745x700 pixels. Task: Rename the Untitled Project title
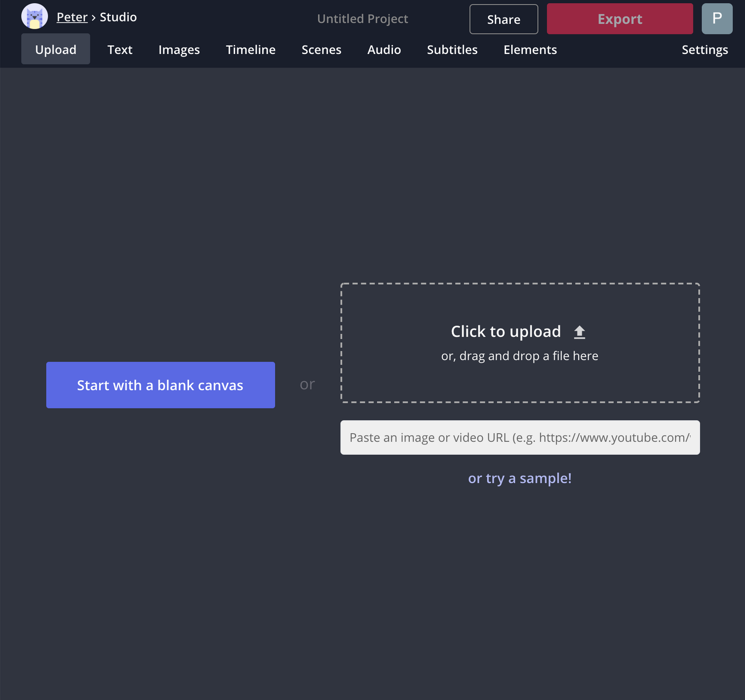[362, 19]
